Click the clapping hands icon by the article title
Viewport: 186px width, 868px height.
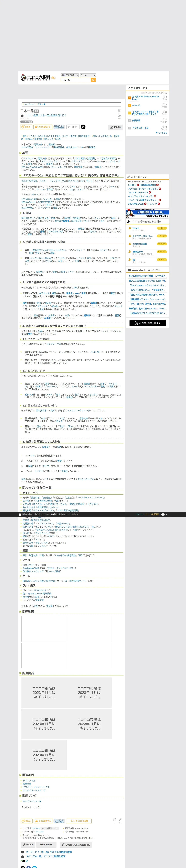click(x=119, y=110)
